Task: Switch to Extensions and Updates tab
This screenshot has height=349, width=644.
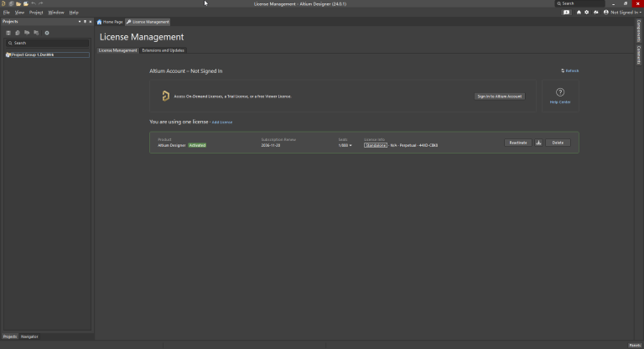Action: (163, 50)
